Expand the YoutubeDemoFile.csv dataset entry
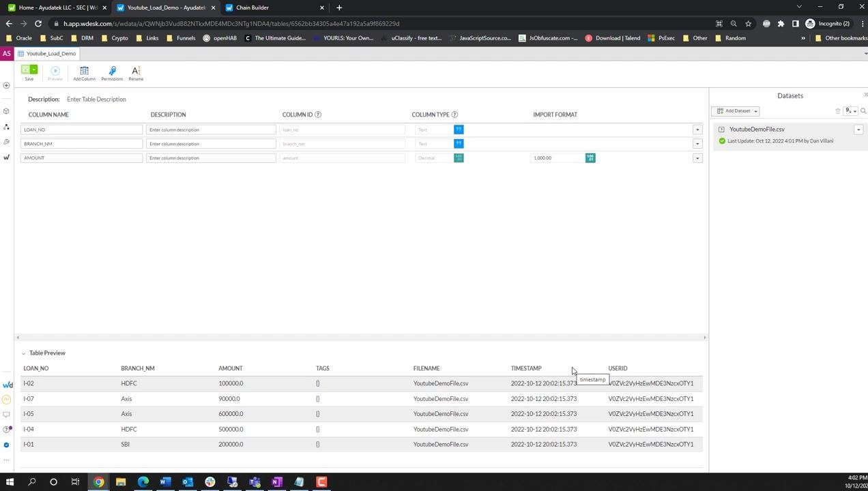The width and height of the screenshot is (868, 491). pyautogui.click(x=721, y=130)
